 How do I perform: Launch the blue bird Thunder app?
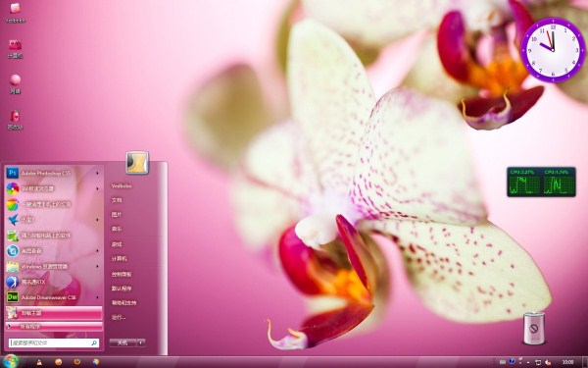[54, 220]
